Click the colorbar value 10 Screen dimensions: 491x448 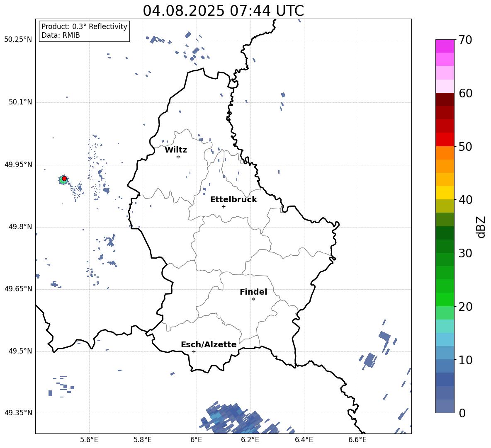click(x=465, y=360)
